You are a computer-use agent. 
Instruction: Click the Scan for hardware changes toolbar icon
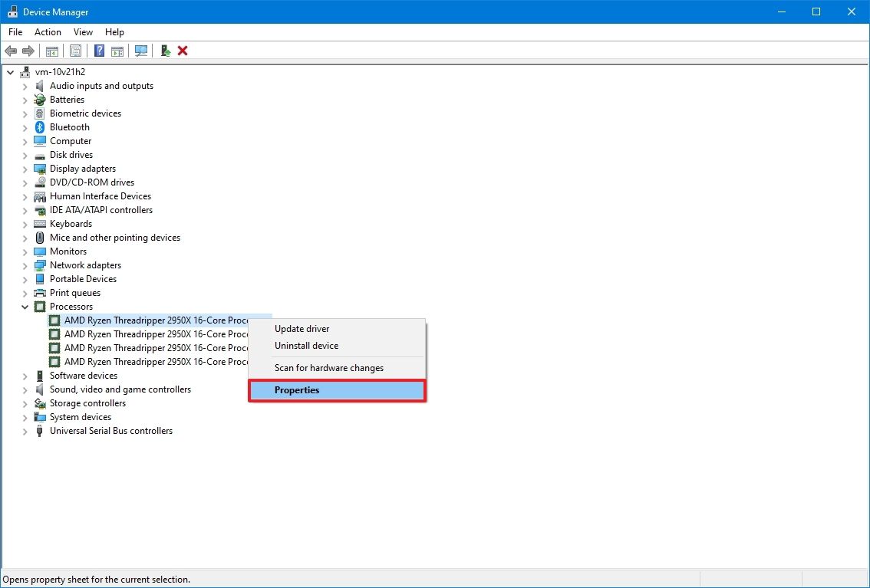pos(141,51)
